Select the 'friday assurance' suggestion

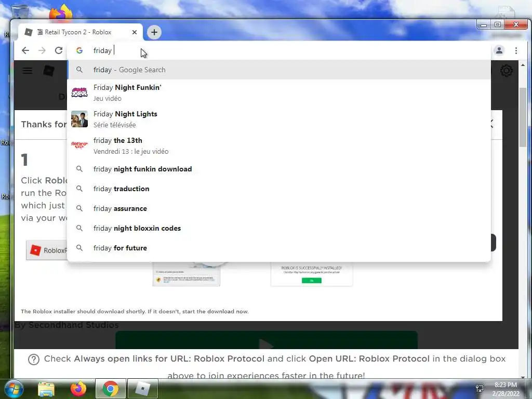pos(279,208)
